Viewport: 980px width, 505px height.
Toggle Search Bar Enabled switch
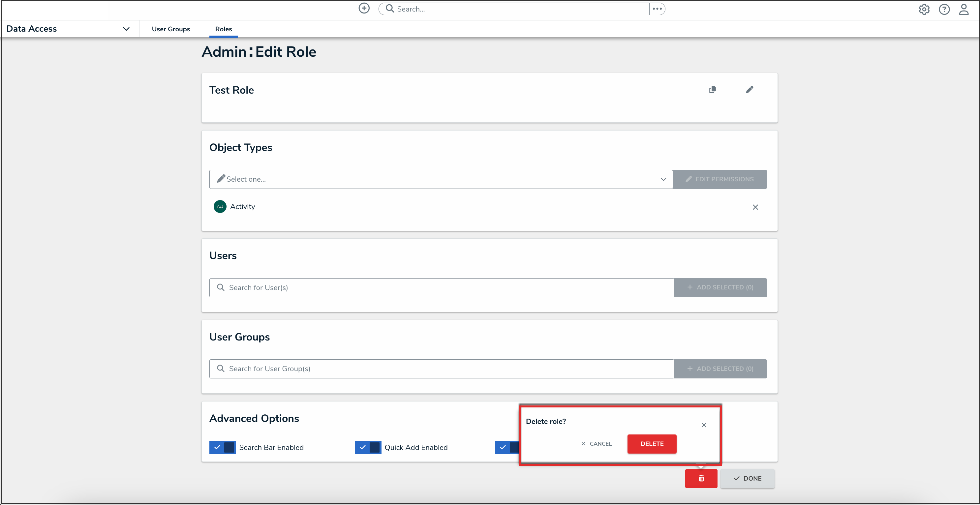point(222,447)
